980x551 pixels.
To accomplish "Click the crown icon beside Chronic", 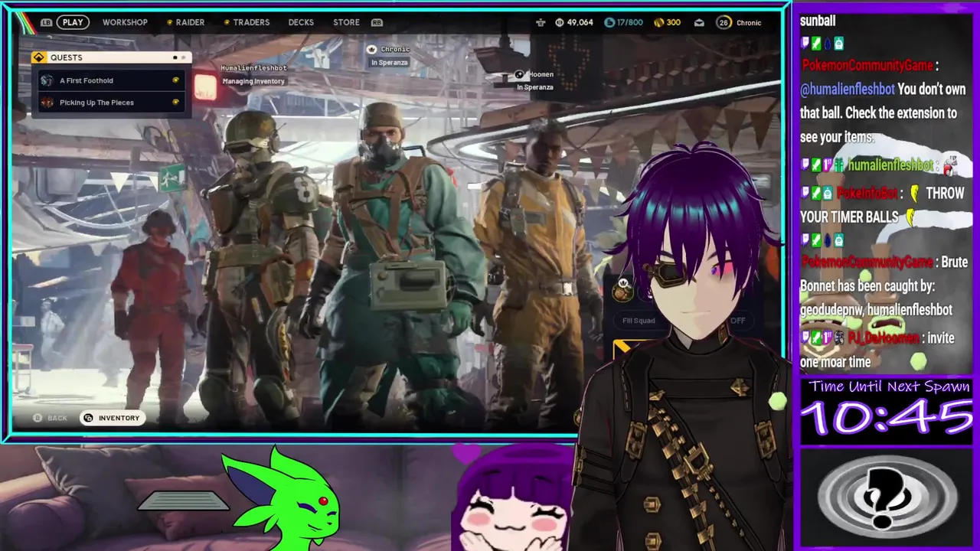I will 372,49.
